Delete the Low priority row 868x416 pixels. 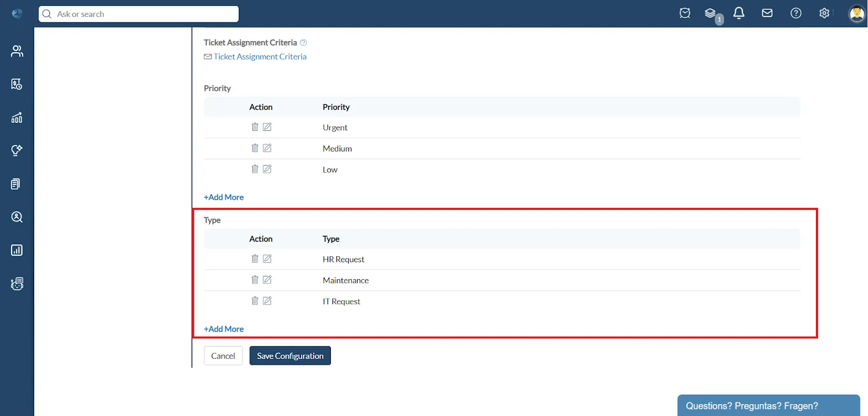(x=254, y=169)
